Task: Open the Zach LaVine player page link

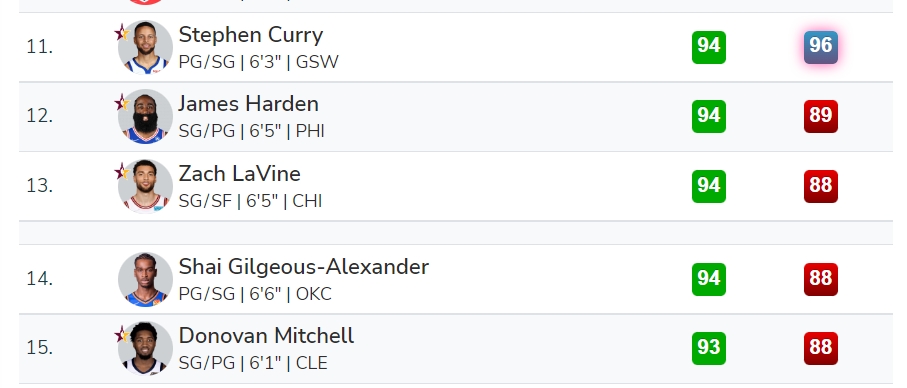Action: (239, 173)
